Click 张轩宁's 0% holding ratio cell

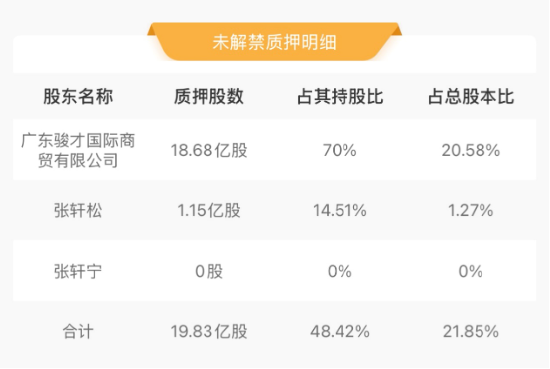[340, 271]
